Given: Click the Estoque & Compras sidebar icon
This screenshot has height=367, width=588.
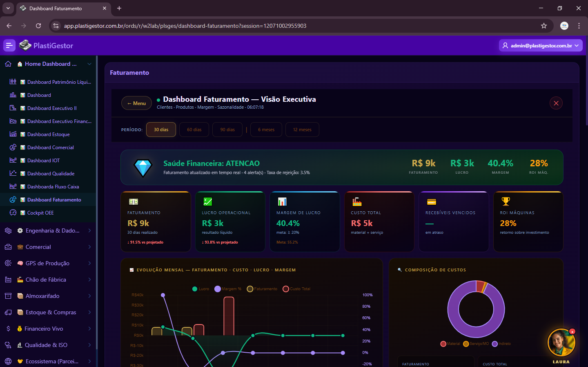Looking at the screenshot, I should click(8, 312).
